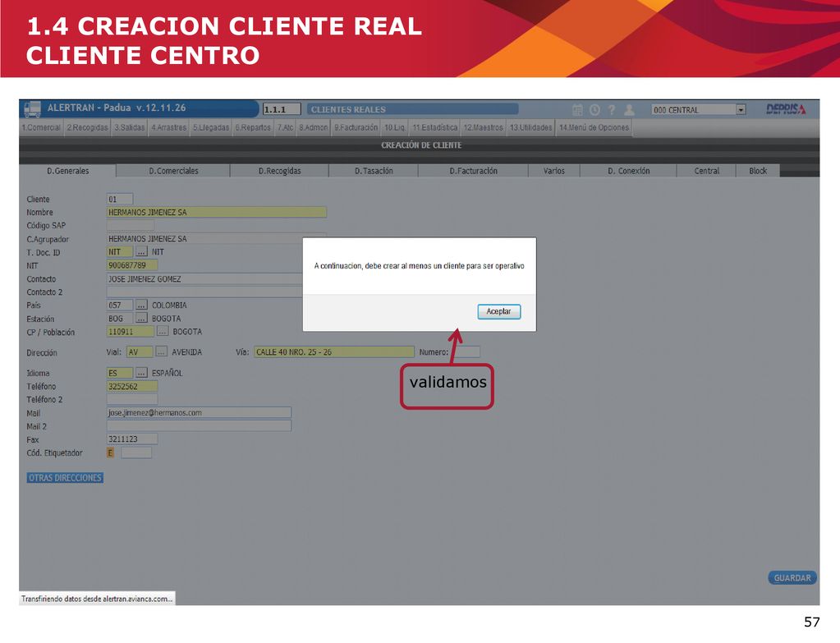Open the 6.Repartos menu

tap(253, 127)
